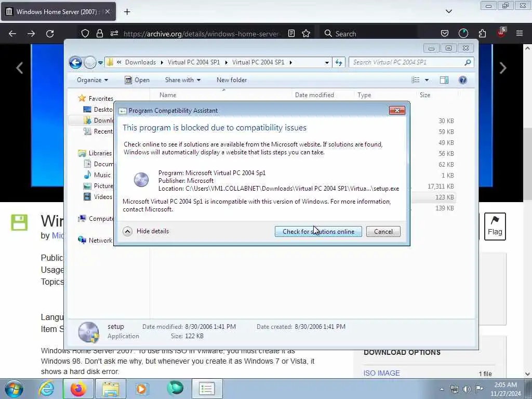532x399 pixels.
Task: Flag this archive.org item
Action: tap(495, 227)
